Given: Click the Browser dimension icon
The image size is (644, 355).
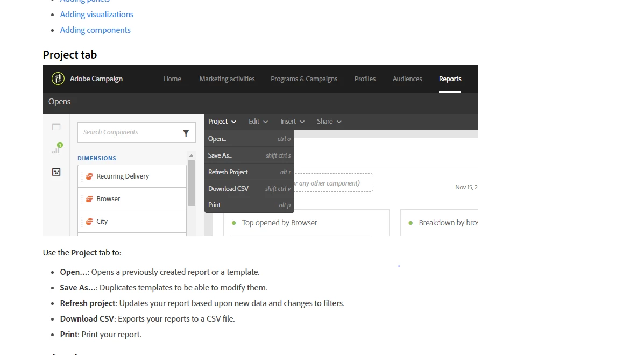Looking at the screenshot, I should [89, 199].
